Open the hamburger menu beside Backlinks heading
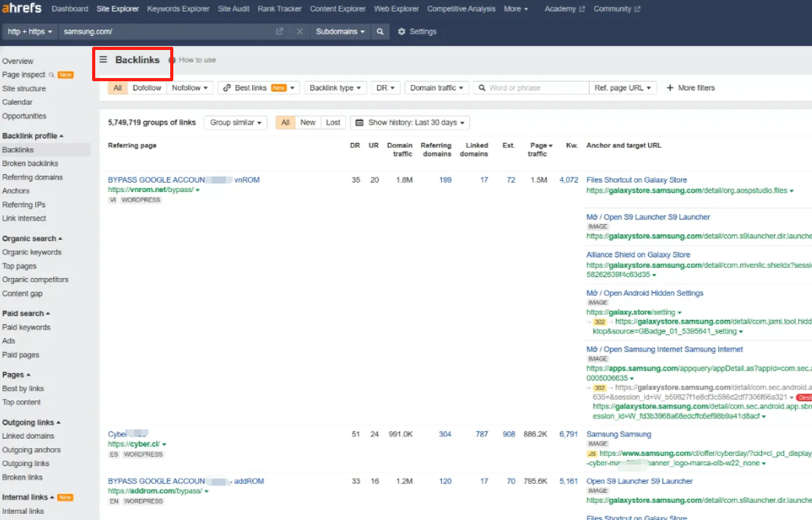Screen dimensions: 812x520 coord(103,59)
